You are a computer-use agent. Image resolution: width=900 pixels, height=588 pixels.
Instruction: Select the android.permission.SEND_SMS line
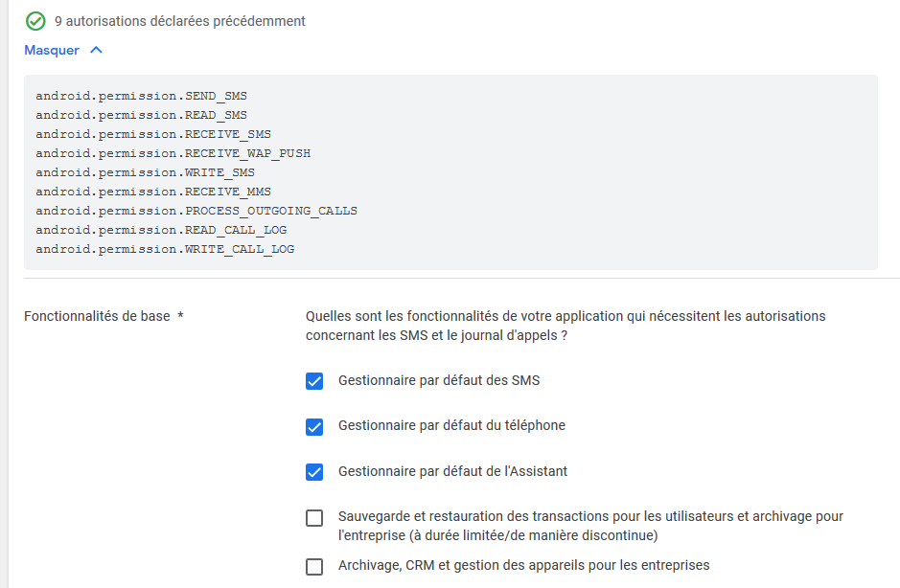tap(141, 96)
